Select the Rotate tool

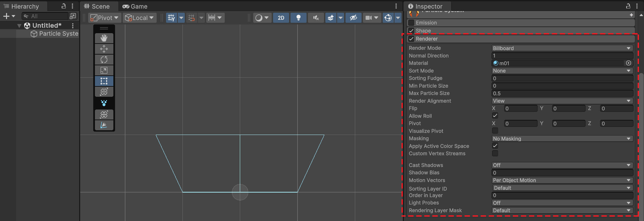click(x=104, y=60)
